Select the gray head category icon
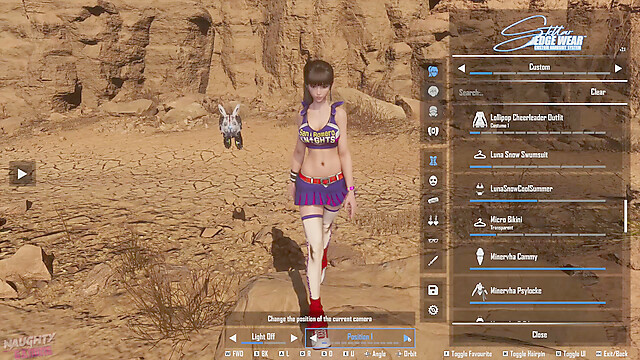640x360 pixels. point(433,91)
